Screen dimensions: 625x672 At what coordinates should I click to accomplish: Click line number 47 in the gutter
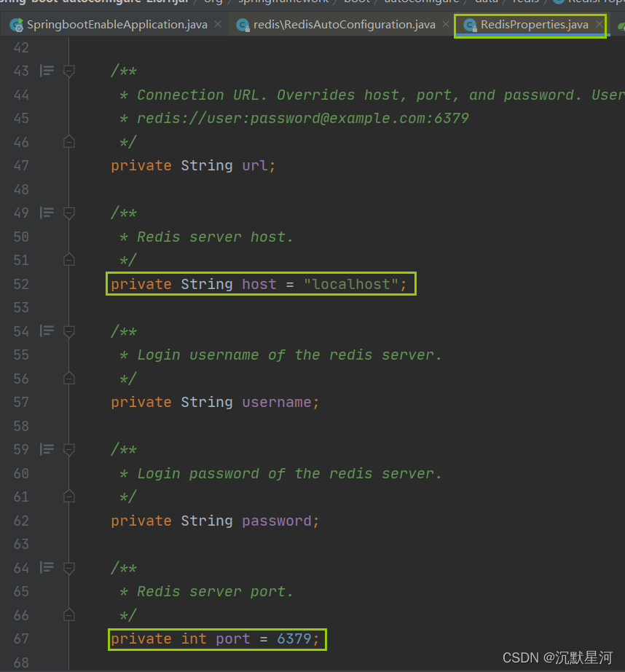21,165
